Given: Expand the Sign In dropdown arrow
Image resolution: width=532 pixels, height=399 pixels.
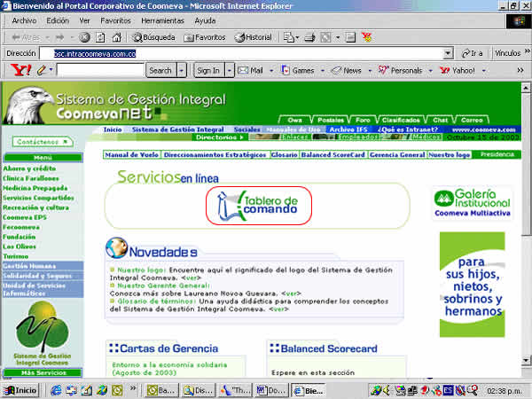Looking at the screenshot, I should [x=228, y=70].
